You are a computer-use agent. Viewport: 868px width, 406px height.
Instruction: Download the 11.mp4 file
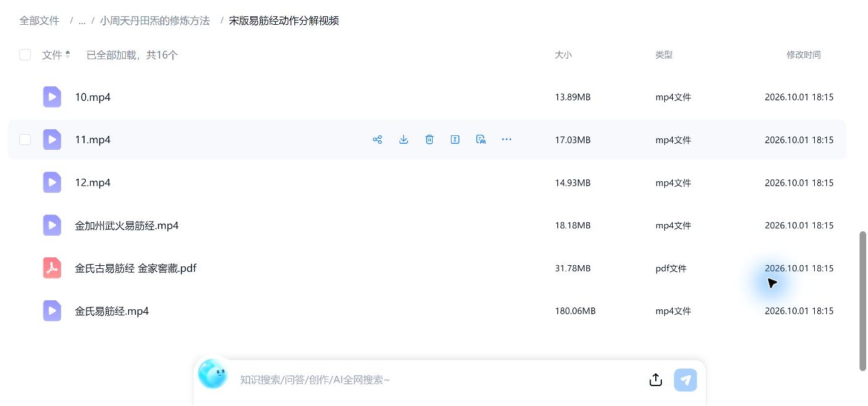404,140
